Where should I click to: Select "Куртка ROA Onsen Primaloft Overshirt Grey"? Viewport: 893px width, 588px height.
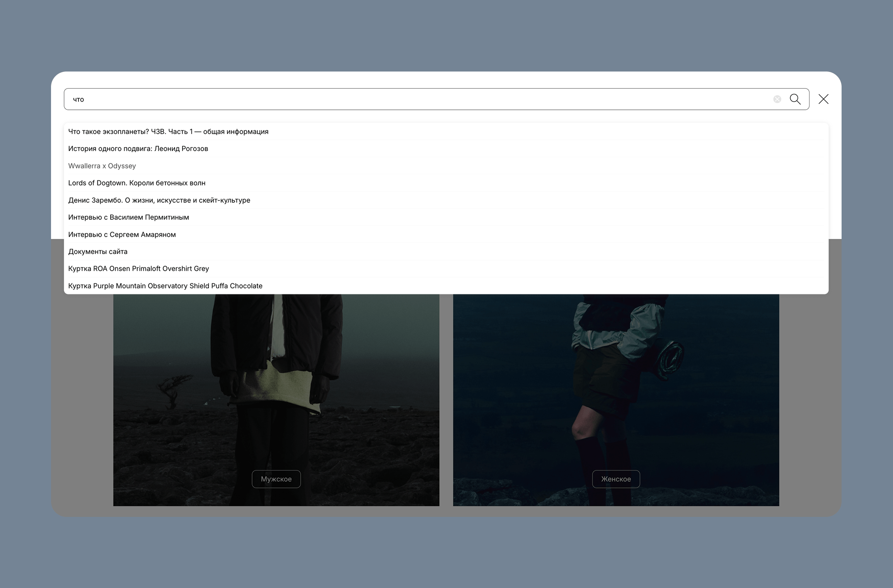[x=138, y=269]
